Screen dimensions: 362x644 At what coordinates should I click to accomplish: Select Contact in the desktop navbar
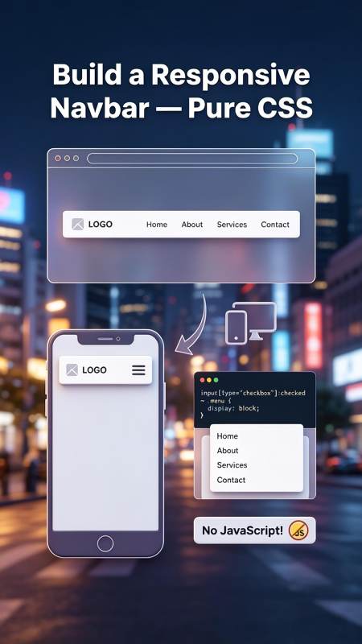[275, 225]
